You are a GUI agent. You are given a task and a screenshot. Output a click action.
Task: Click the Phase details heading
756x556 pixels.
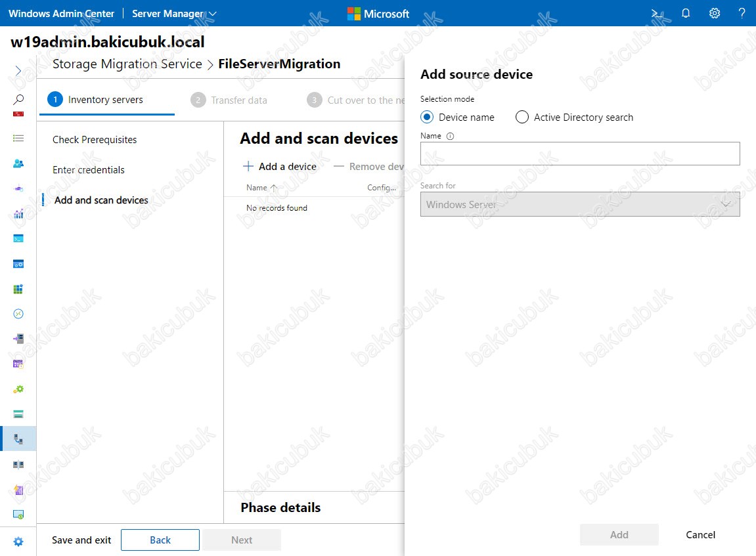click(280, 507)
